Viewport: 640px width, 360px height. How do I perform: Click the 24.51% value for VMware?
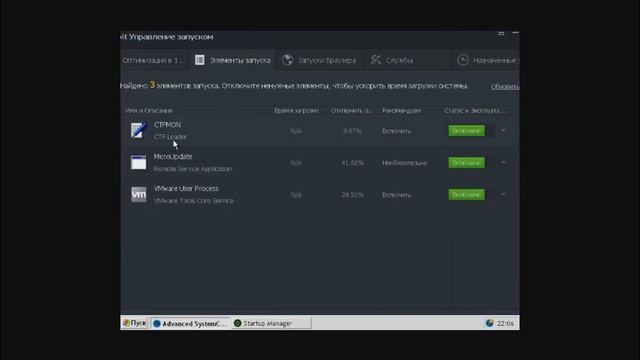(x=352, y=195)
